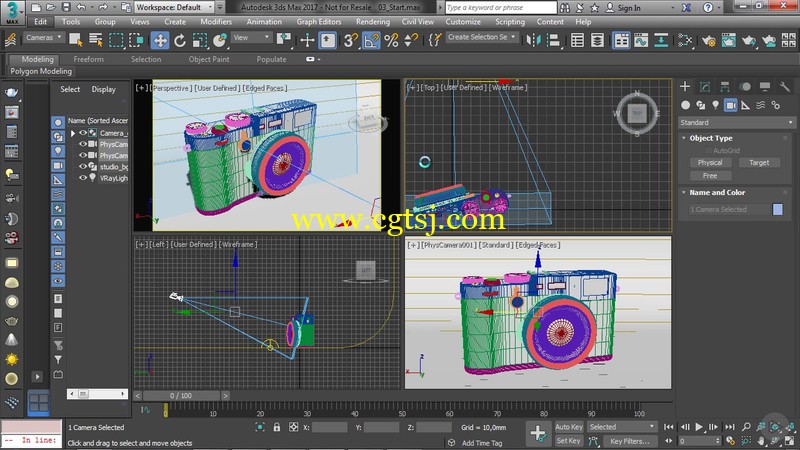Switch to the Object Paint ribbon tab

coord(209,59)
